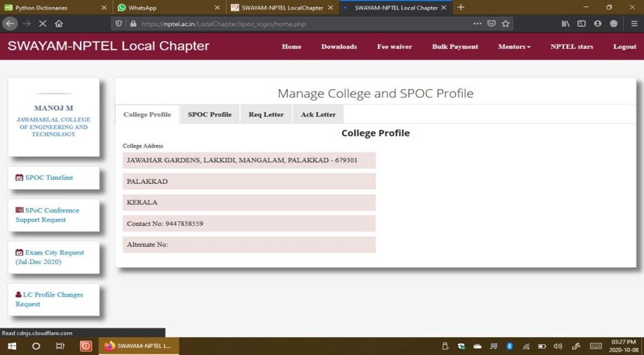This screenshot has width=644, height=355.
Task: Click the Firefox SWAYAM-NPTEL taskbar button
Action: coord(139,346)
